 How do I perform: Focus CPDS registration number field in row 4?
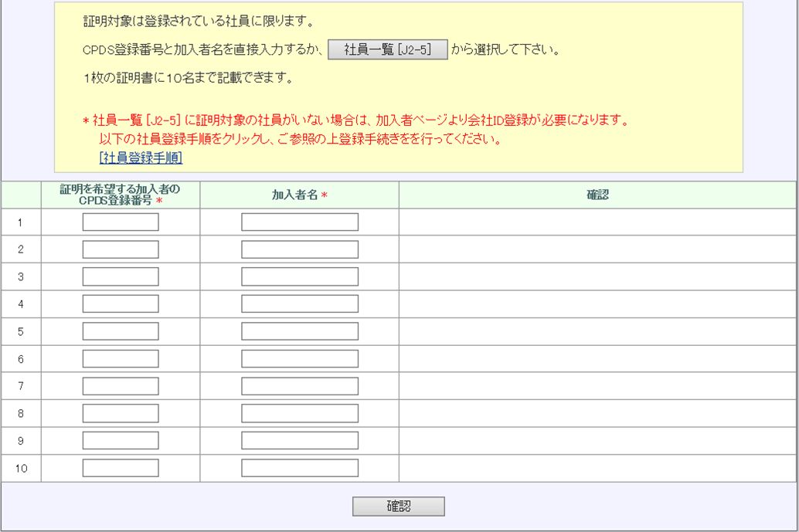click(121, 304)
